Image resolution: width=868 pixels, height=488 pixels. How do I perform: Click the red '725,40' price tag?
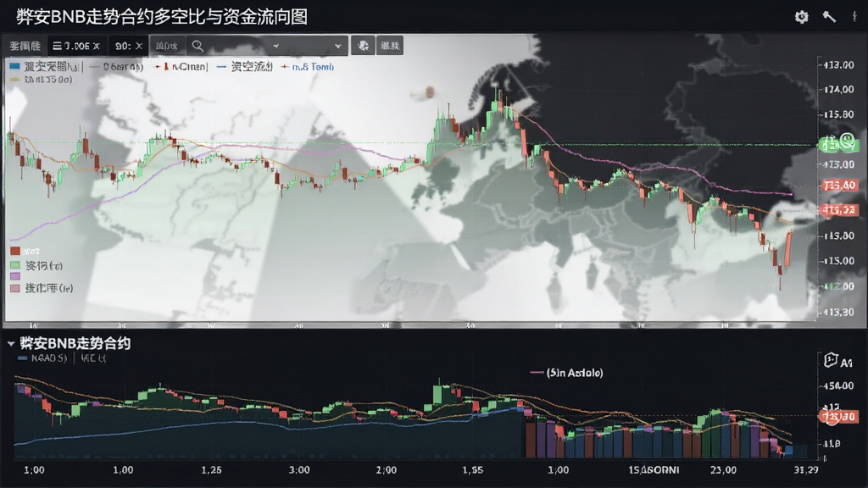pyautogui.click(x=840, y=186)
